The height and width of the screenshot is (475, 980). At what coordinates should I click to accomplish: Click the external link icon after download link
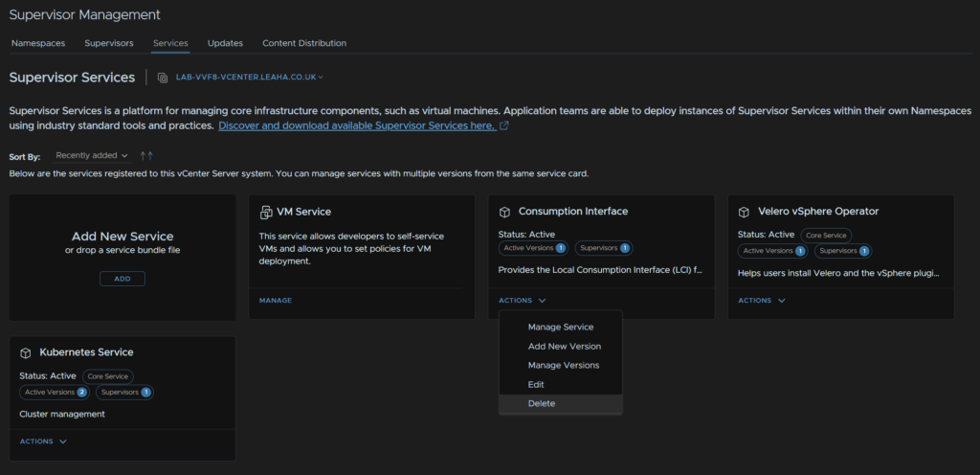504,126
